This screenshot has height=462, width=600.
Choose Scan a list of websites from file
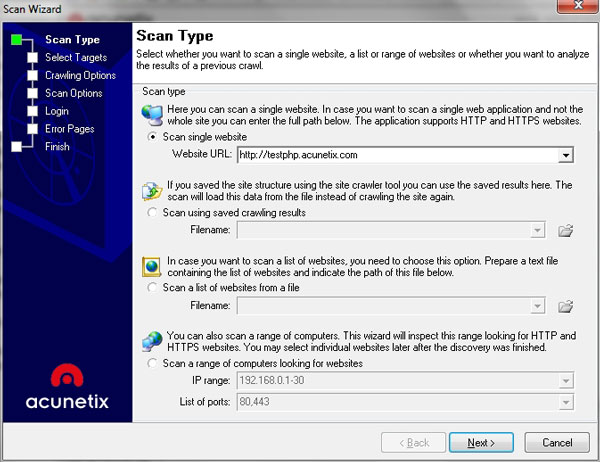[x=152, y=288]
